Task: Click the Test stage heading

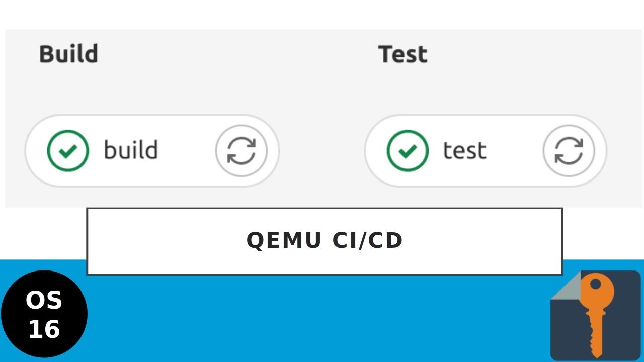Action: pyautogui.click(x=403, y=54)
